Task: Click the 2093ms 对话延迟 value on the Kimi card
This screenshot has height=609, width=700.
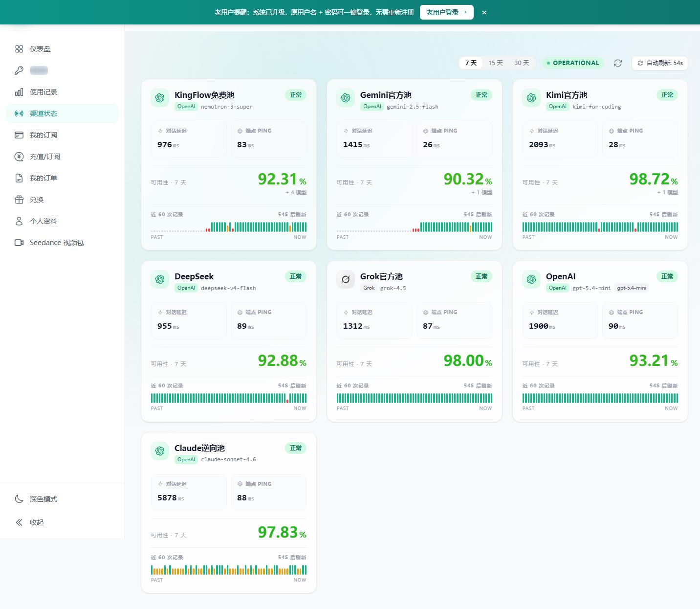Action: [542, 145]
